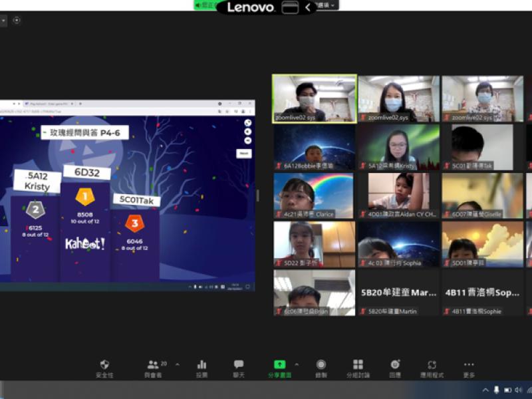532x399 pixels.
Task: Click the green Share Screen button
Action: click(279, 368)
